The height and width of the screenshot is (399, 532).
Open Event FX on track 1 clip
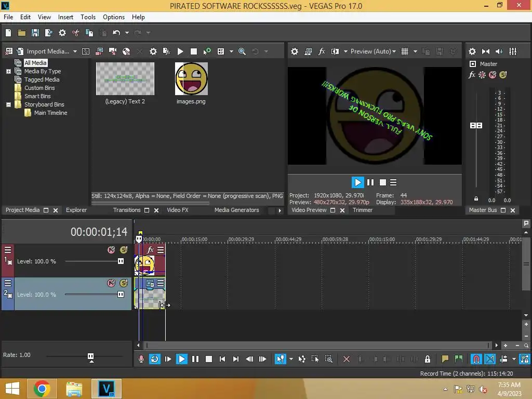150,250
